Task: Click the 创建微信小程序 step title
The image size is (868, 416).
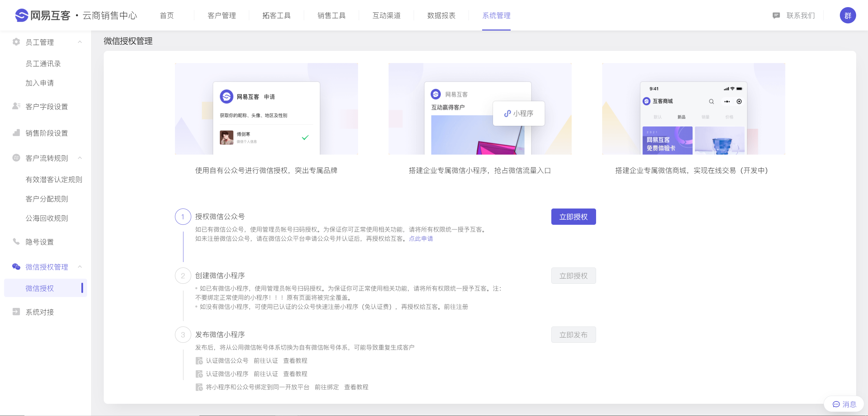Action: tap(220, 276)
